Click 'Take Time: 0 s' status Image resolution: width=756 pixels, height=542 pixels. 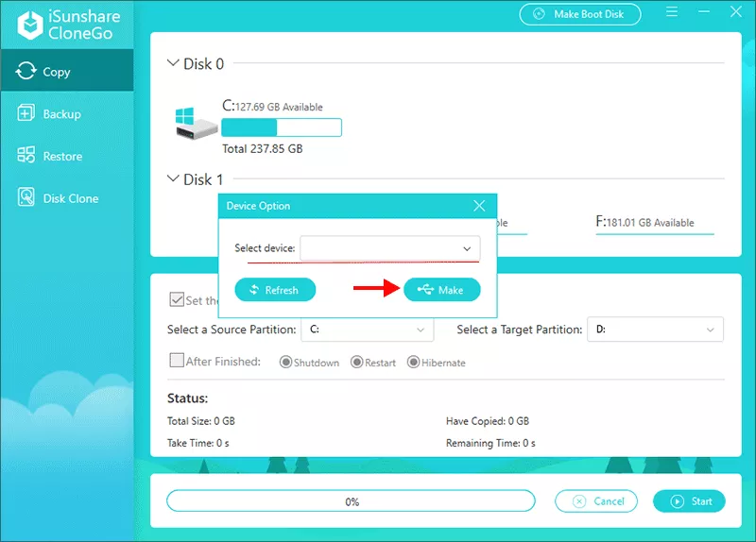point(198,443)
